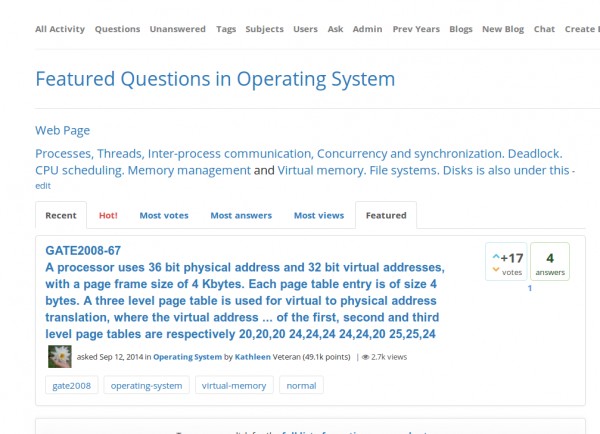Open the 4 answers count box
This screenshot has width=600, height=434.
coord(549,262)
